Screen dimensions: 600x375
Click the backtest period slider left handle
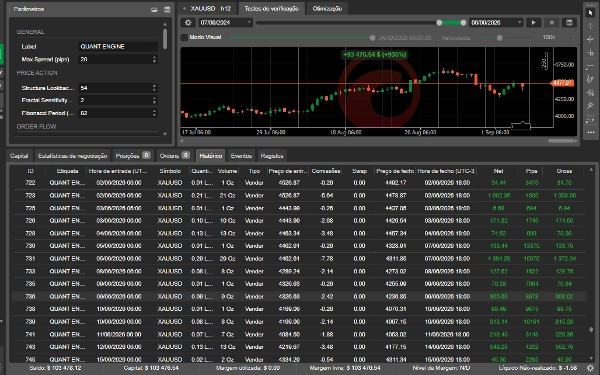439,23
